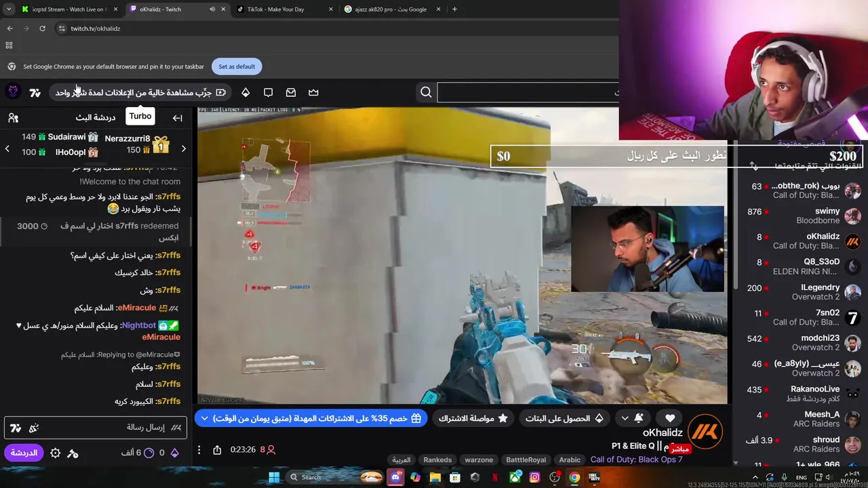
Task: Click the Get Bits diamond icon in top bar
Action: [x=245, y=92]
